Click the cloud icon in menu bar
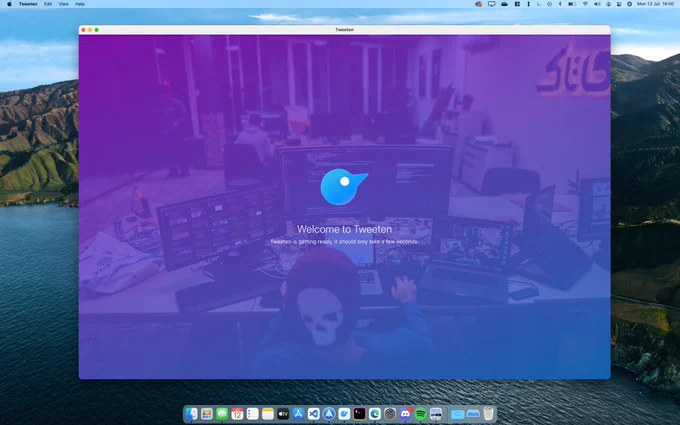The width and height of the screenshot is (680, 425). tap(504, 4)
